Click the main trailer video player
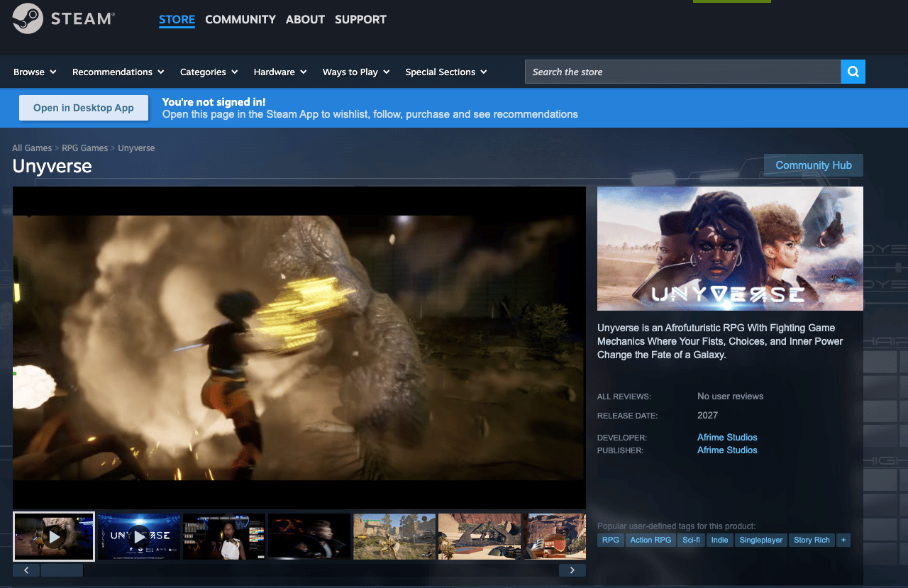 tap(299, 348)
